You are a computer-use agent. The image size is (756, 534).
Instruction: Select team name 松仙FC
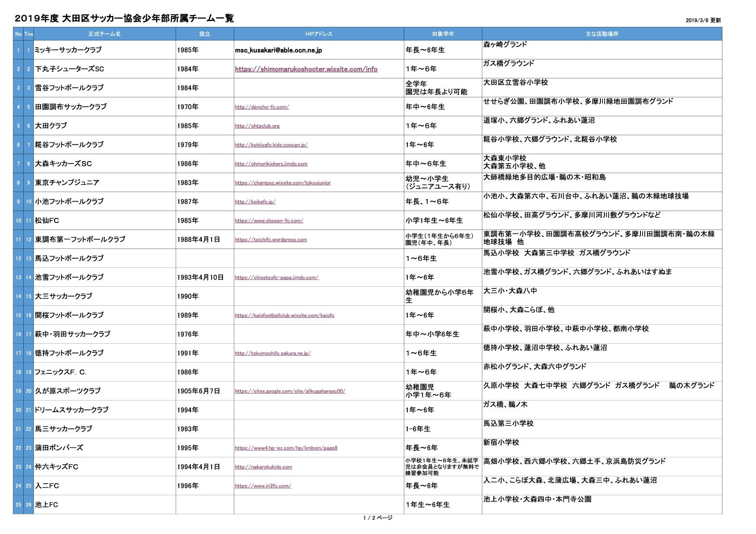[47, 220]
